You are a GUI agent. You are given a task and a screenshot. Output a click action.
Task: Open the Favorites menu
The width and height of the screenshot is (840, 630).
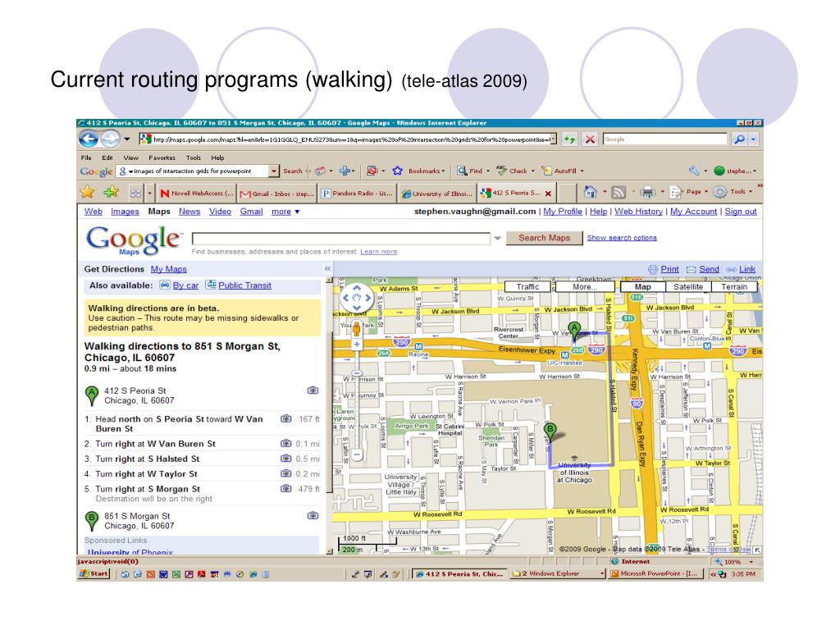point(162,157)
